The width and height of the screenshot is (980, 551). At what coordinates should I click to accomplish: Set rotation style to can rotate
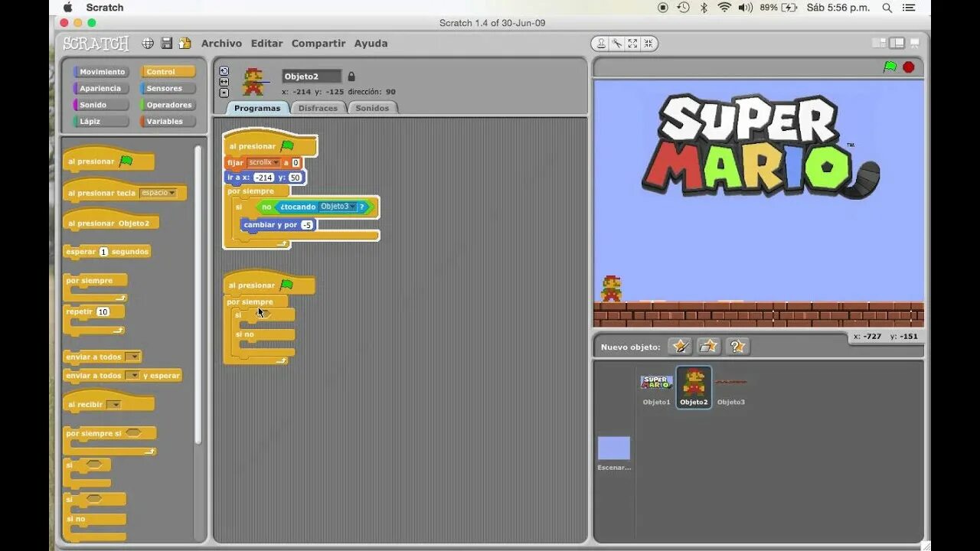pos(224,71)
